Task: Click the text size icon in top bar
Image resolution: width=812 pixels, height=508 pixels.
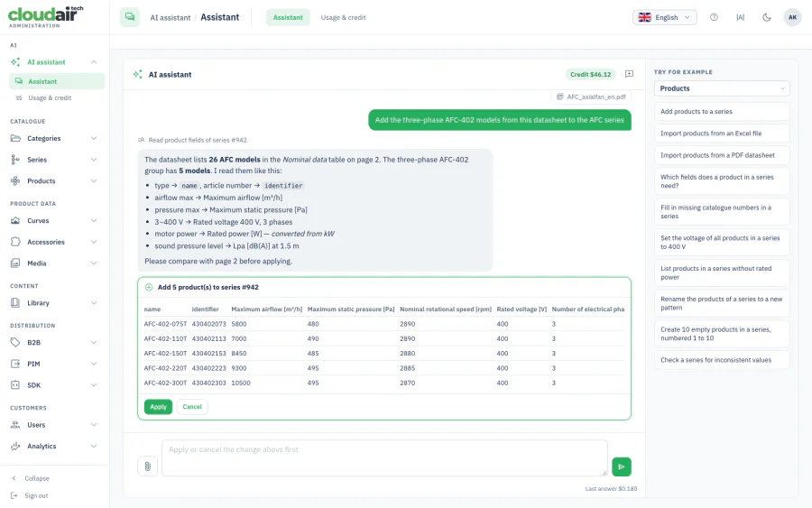Action: pyautogui.click(x=740, y=17)
